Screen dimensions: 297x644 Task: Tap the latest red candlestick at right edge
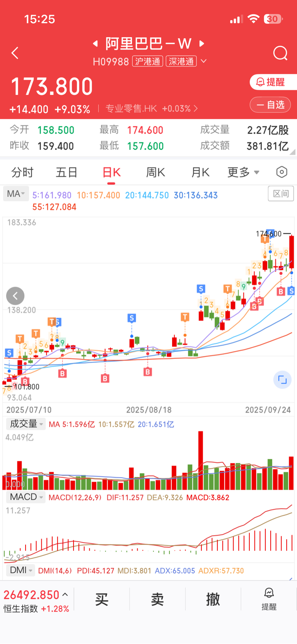[292, 252]
